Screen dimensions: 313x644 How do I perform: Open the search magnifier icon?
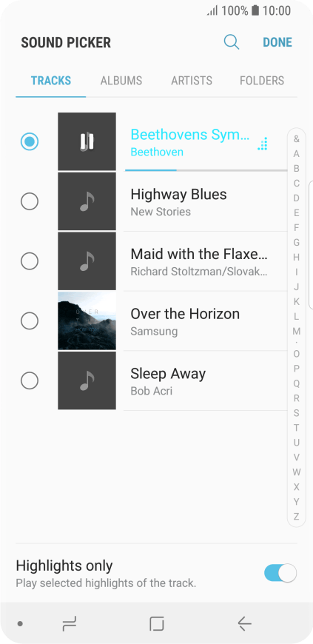tap(232, 42)
